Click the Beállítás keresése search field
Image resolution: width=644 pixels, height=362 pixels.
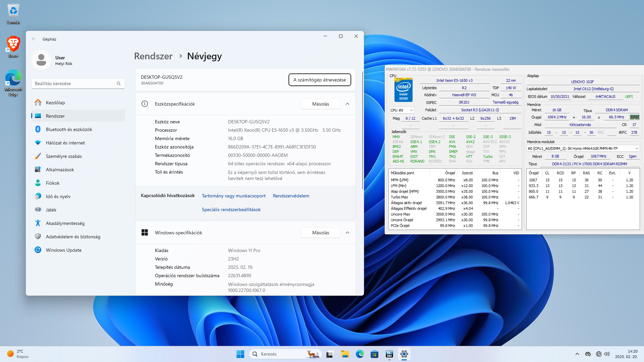coord(74,83)
